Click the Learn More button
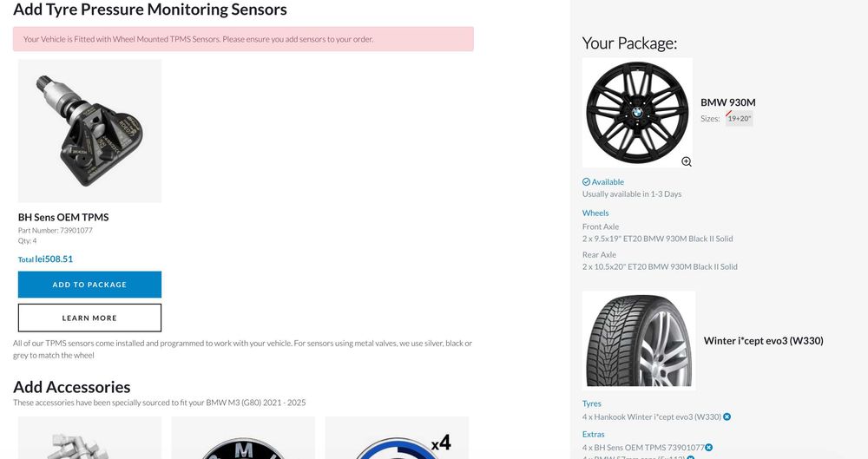The width and height of the screenshot is (868, 459). pyautogui.click(x=89, y=318)
